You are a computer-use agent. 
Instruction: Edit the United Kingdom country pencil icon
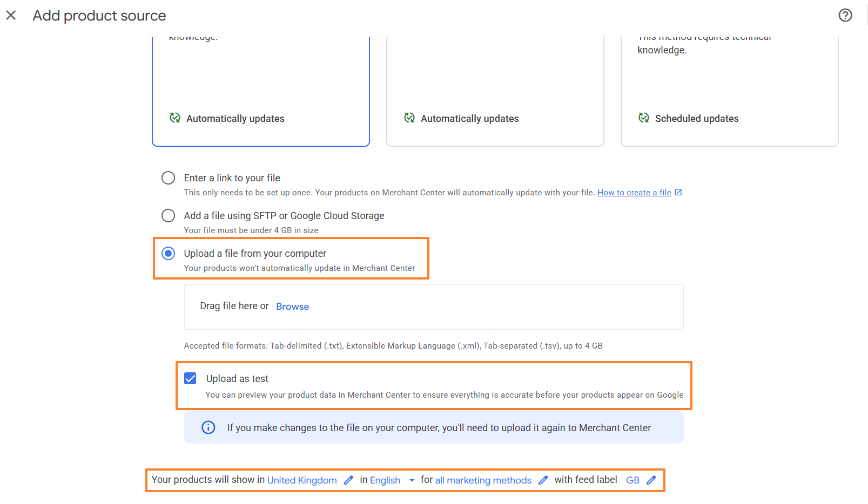349,480
